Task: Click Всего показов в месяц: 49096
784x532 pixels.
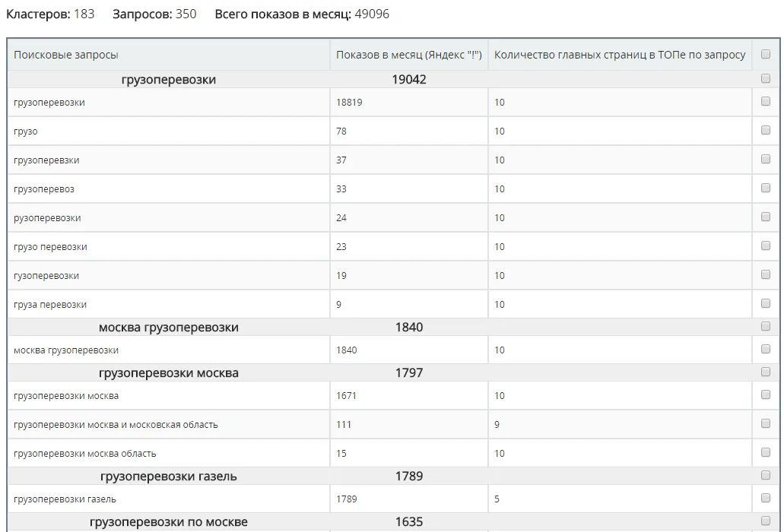Action: tap(302, 14)
